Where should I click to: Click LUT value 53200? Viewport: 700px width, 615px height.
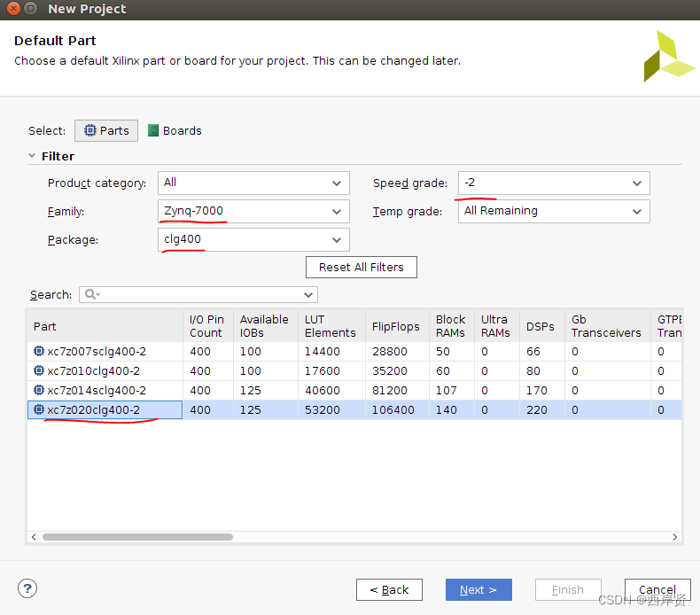322,410
